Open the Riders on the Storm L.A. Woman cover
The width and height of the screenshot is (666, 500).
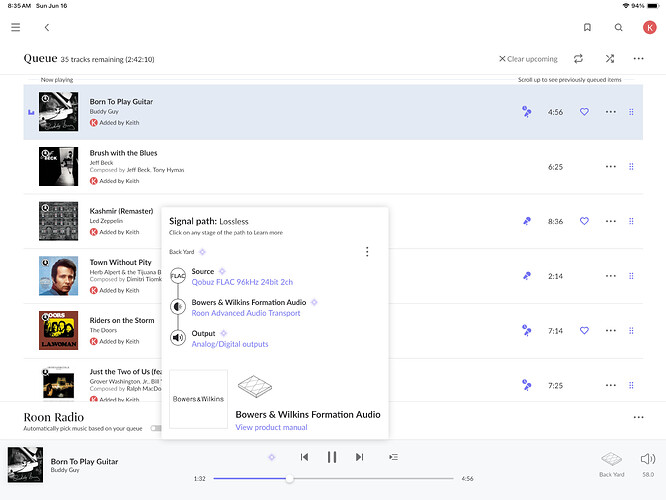pyautogui.click(x=59, y=331)
